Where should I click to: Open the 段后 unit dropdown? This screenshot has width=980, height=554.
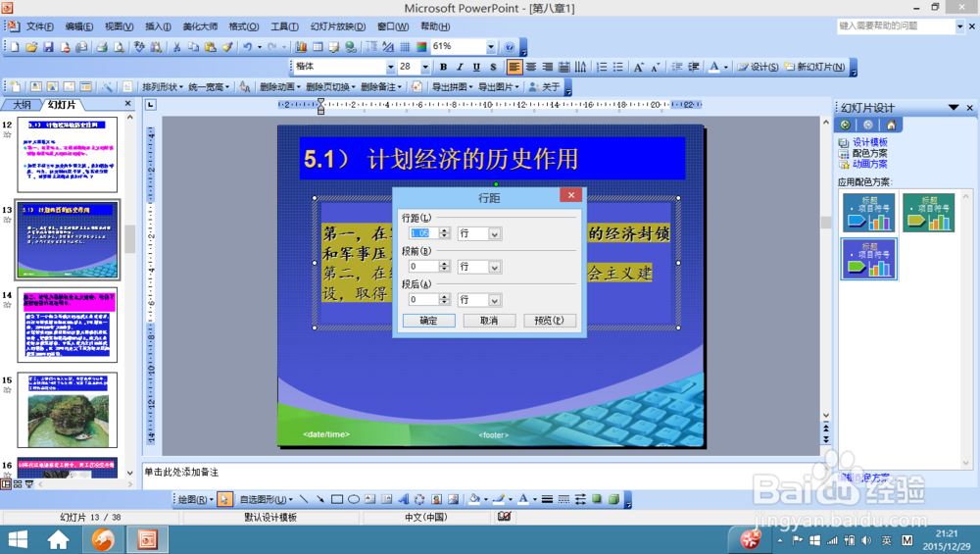pos(494,300)
